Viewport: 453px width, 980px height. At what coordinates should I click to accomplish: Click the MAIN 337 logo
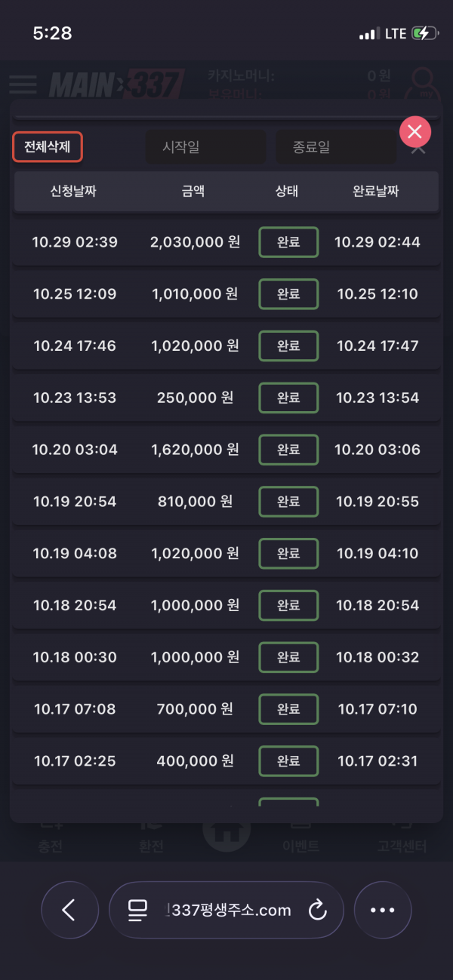117,84
